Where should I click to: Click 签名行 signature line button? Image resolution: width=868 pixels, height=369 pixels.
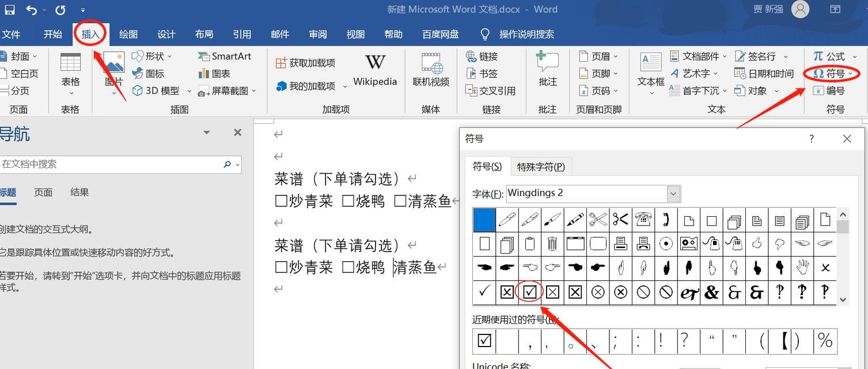pos(763,57)
